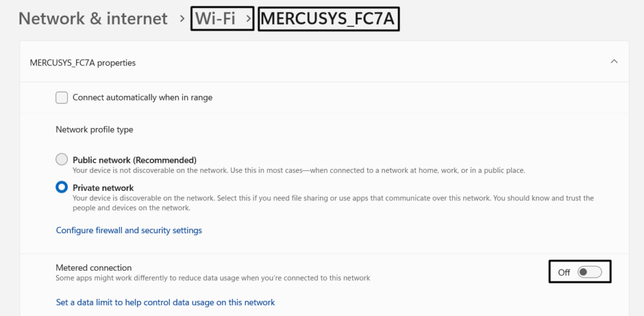This screenshot has width=644, height=316.
Task: Go back to Network & internet breadcrumb
Action: point(93,19)
